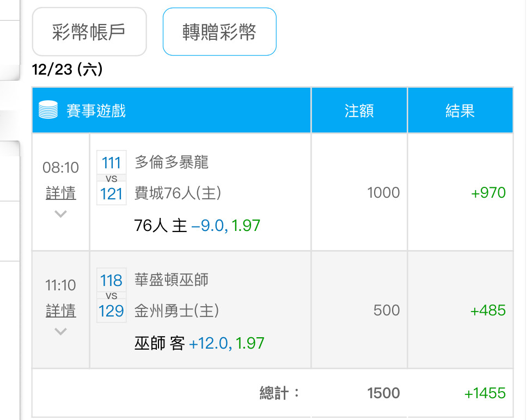This screenshot has width=532, height=420.
Task: Open the 彩幣帳戶 account button
Action: click(89, 32)
